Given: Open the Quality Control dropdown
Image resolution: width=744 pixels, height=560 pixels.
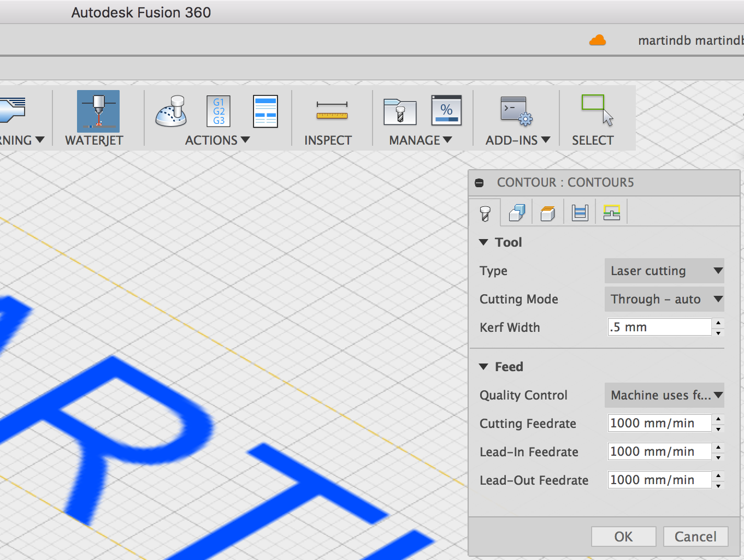Looking at the screenshot, I should click(664, 395).
